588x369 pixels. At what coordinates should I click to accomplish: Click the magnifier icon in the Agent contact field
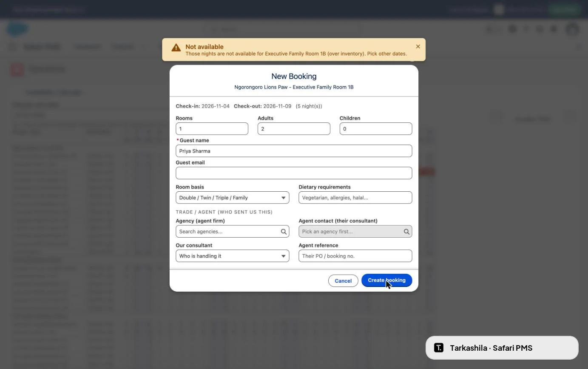(x=406, y=232)
